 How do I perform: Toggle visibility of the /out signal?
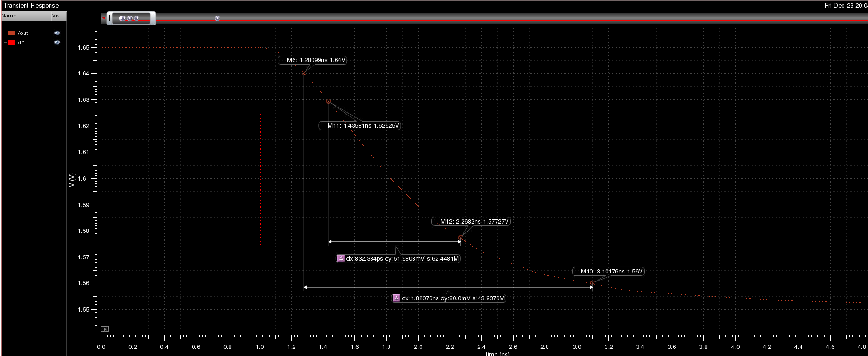click(x=57, y=33)
